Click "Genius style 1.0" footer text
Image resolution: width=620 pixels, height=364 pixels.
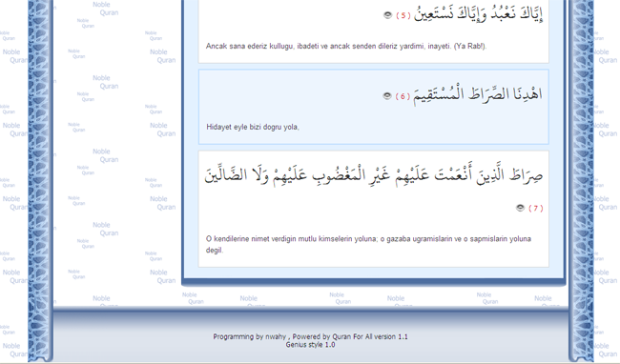310,345
